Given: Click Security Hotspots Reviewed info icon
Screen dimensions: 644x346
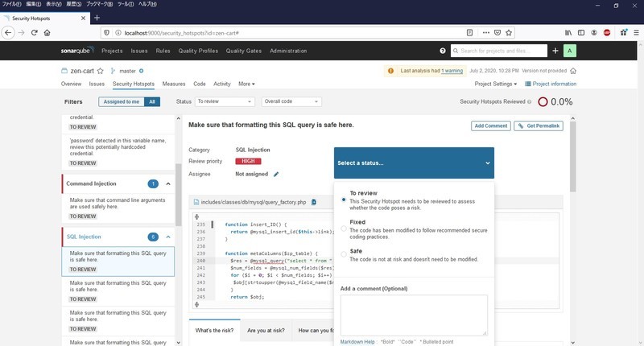Looking at the screenshot, I should point(529,102).
